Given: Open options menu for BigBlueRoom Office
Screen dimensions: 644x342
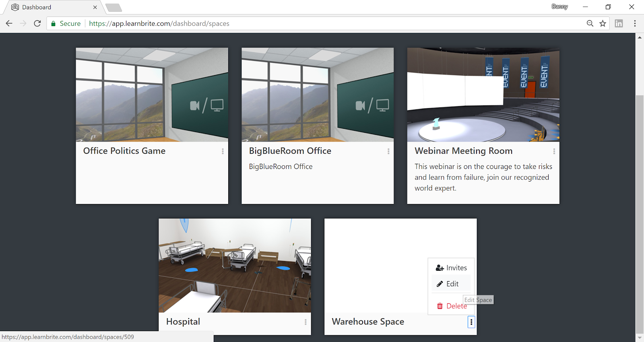Looking at the screenshot, I should tap(388, 151).
